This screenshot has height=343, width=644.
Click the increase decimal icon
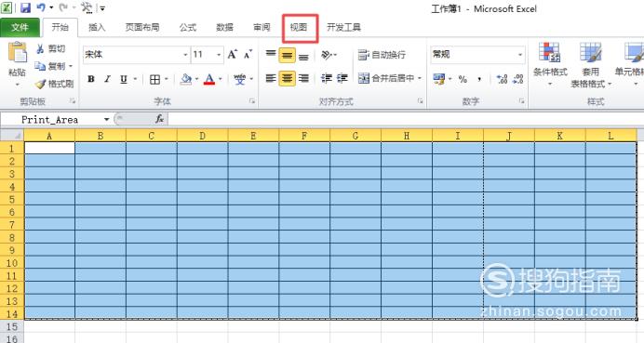pyautogui.click(x=502, y=79)
